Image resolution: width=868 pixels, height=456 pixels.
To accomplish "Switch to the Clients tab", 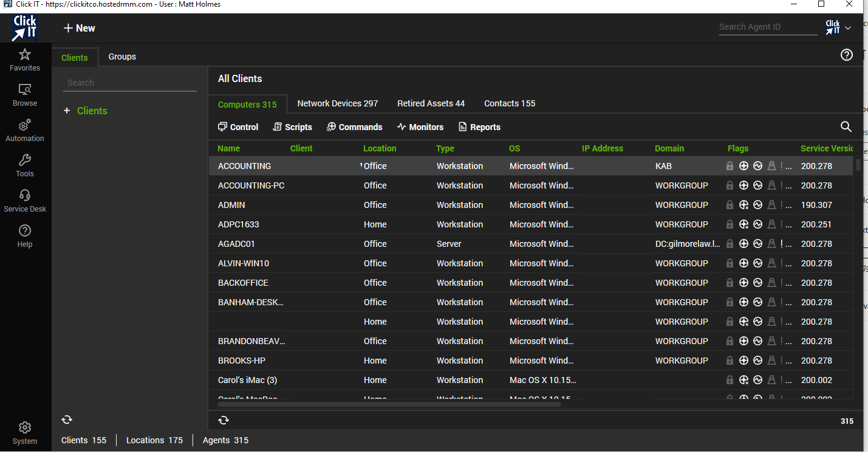I will (x=75, y=57).
